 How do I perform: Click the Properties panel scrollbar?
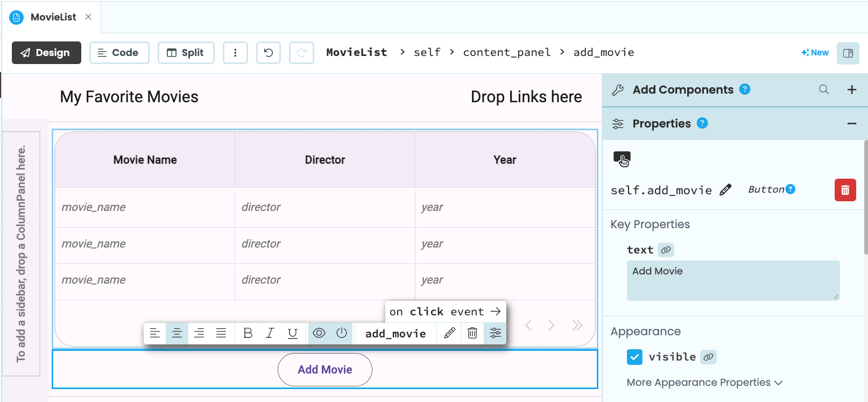pos(866,197)
